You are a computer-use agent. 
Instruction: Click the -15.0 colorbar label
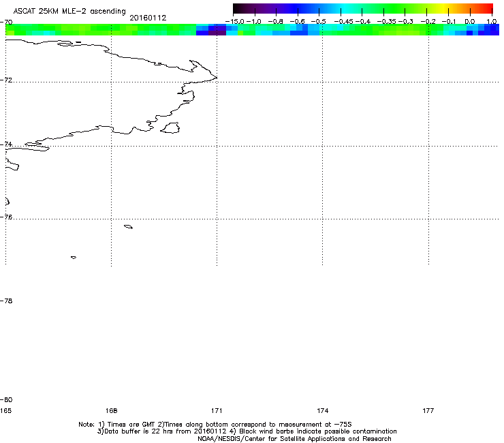click(x=235, y=22)
